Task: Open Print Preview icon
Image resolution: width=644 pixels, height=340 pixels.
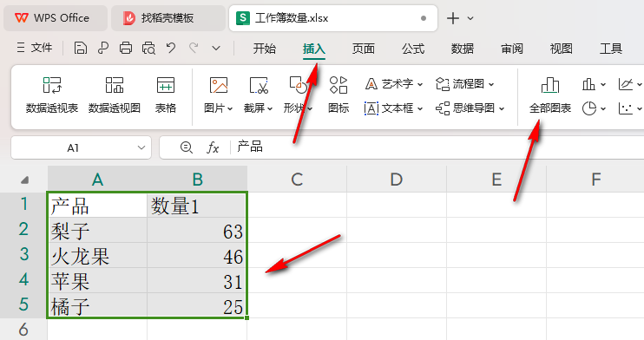Action: coord(148,48)
